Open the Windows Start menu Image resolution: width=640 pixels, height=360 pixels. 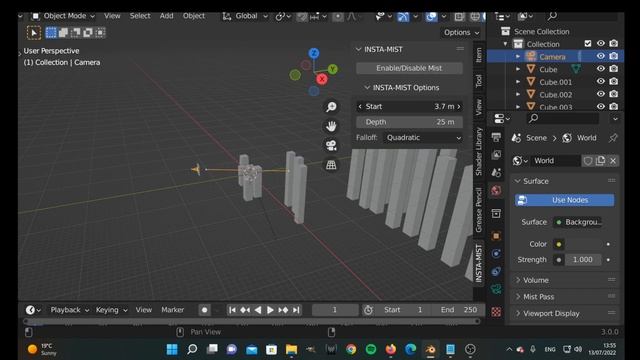click(x=172, y=349)
